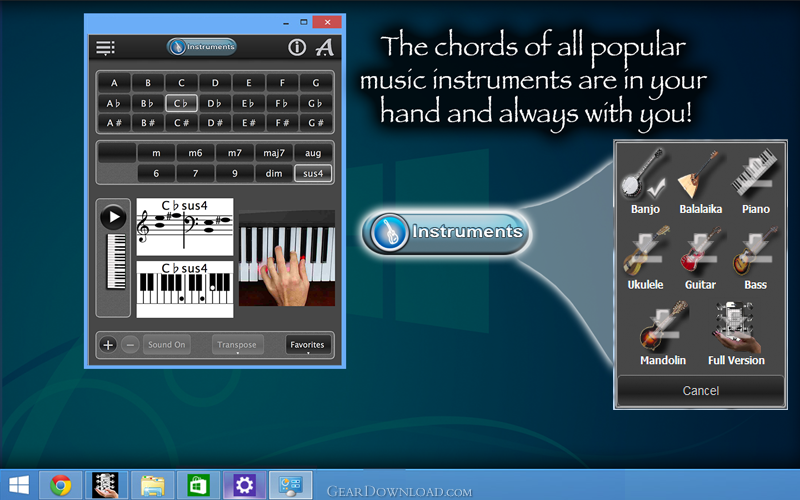Select the Banjo instrument

pyautogui.click(x=645, y=181)
